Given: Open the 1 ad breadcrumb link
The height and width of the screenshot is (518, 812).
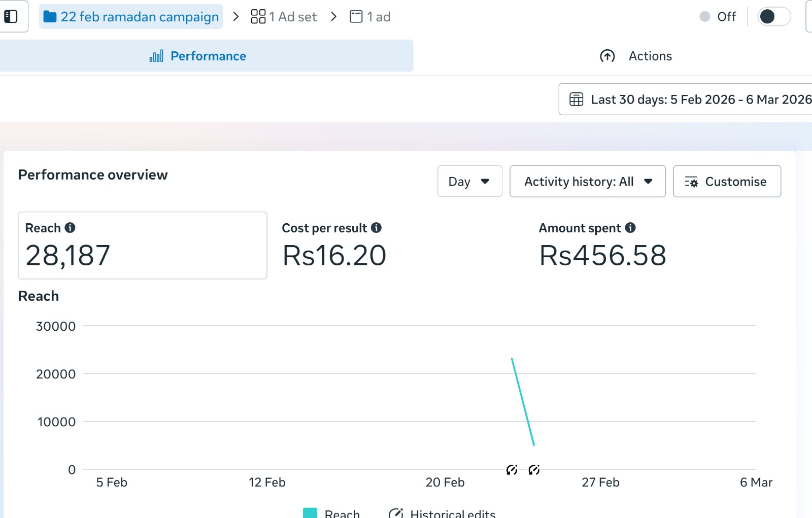Looking at the screenshot, I should pyautogui.click(x=370, y=17).
